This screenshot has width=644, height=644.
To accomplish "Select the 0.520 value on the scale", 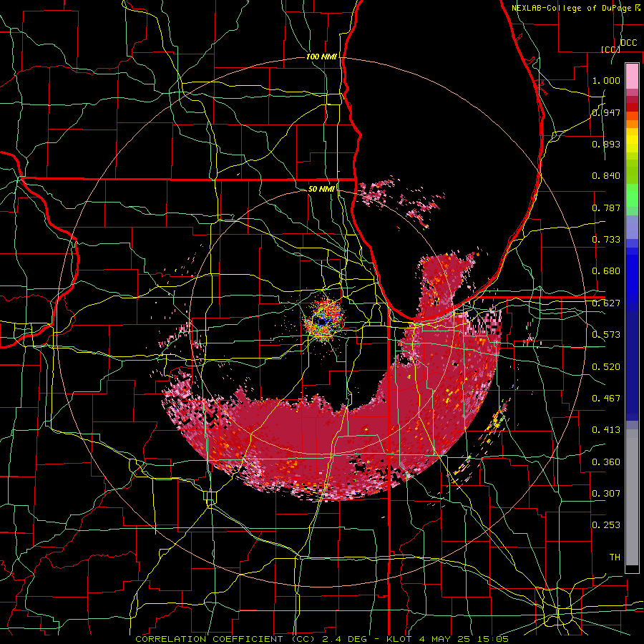I will click(x=606, y=367).
